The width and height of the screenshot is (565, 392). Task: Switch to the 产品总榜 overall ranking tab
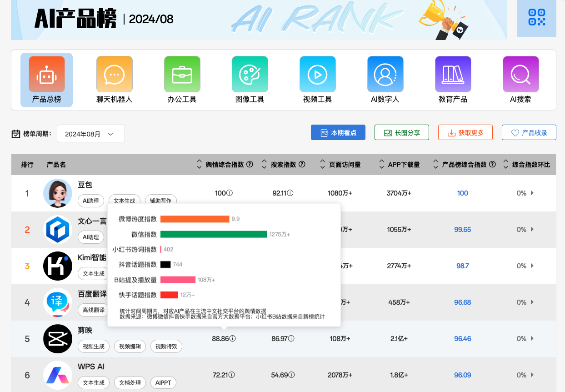(46, 80)
